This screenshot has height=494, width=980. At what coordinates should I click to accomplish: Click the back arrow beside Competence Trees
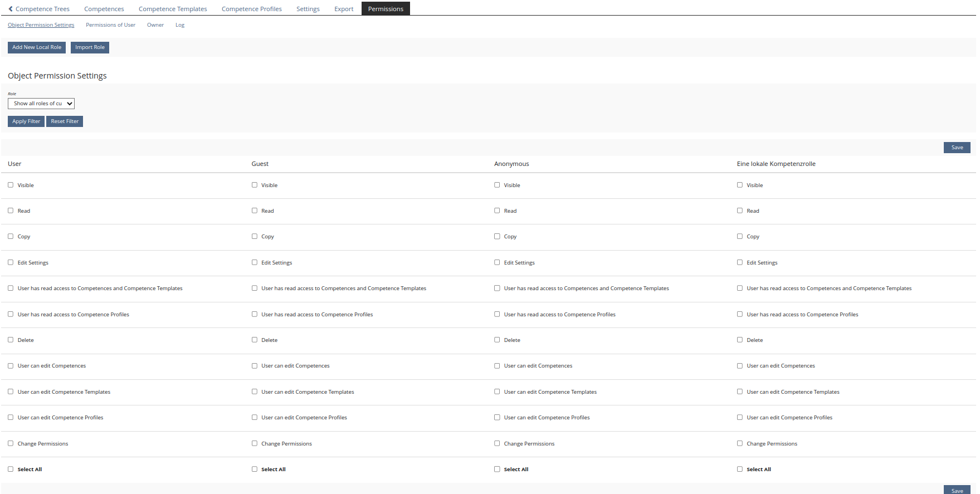(x=11, y=9)
